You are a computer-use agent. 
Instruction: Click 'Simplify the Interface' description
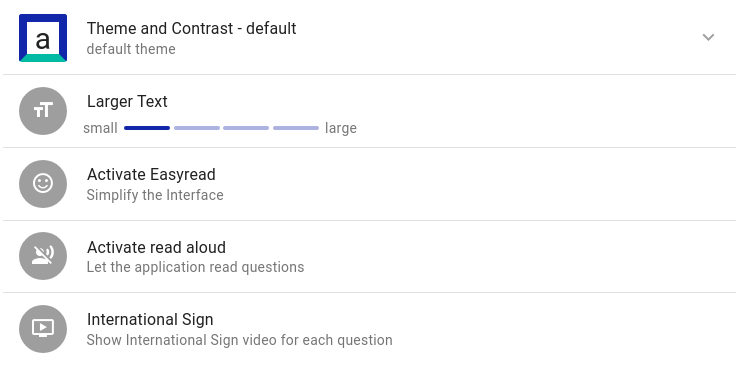coord(155,195)
